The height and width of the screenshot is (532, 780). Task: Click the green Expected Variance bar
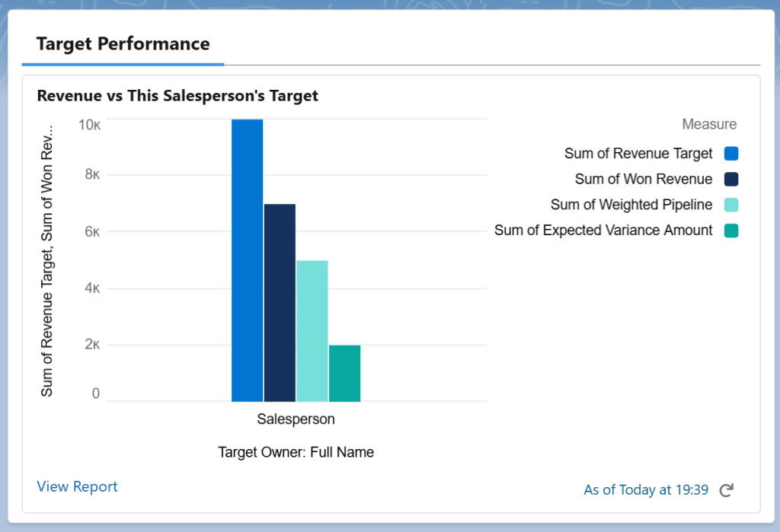(x=344, y=373)
